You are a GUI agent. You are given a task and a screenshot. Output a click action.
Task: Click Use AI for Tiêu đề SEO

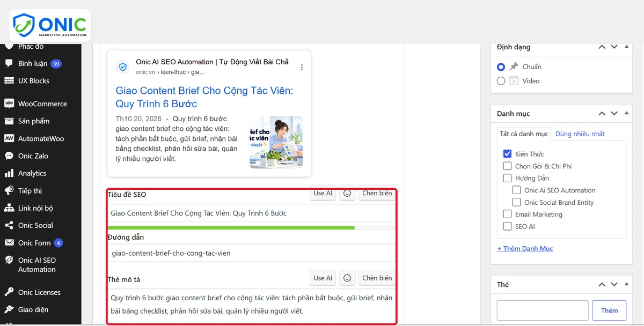(x=323, y=193)
